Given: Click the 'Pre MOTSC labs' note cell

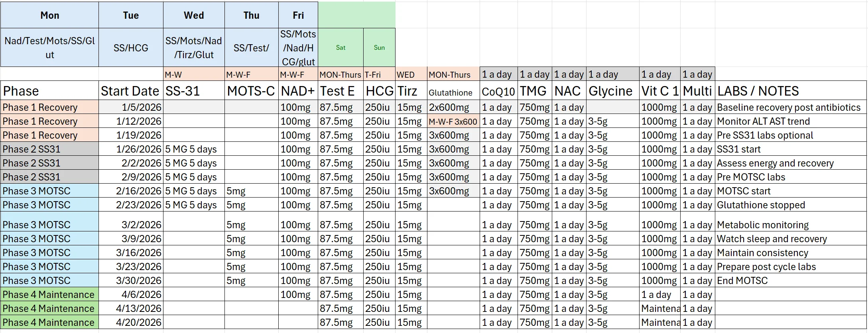Looking at the screenshot, I should click(791, 177).
